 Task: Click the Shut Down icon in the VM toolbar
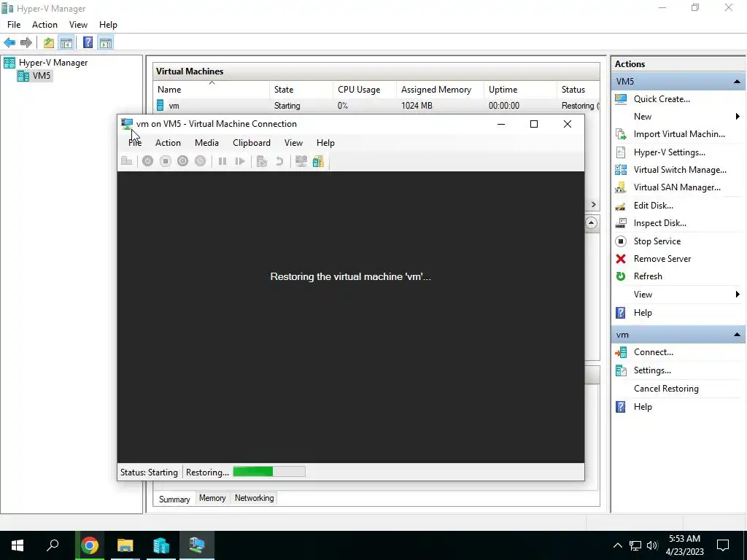coord(183,161)
